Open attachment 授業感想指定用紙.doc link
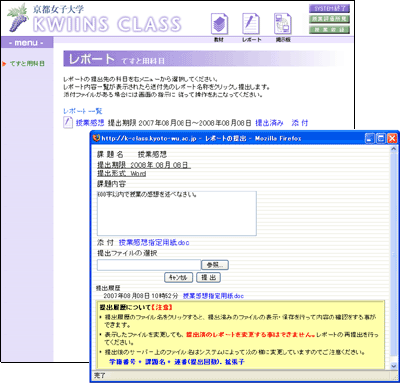 point(154,243)
